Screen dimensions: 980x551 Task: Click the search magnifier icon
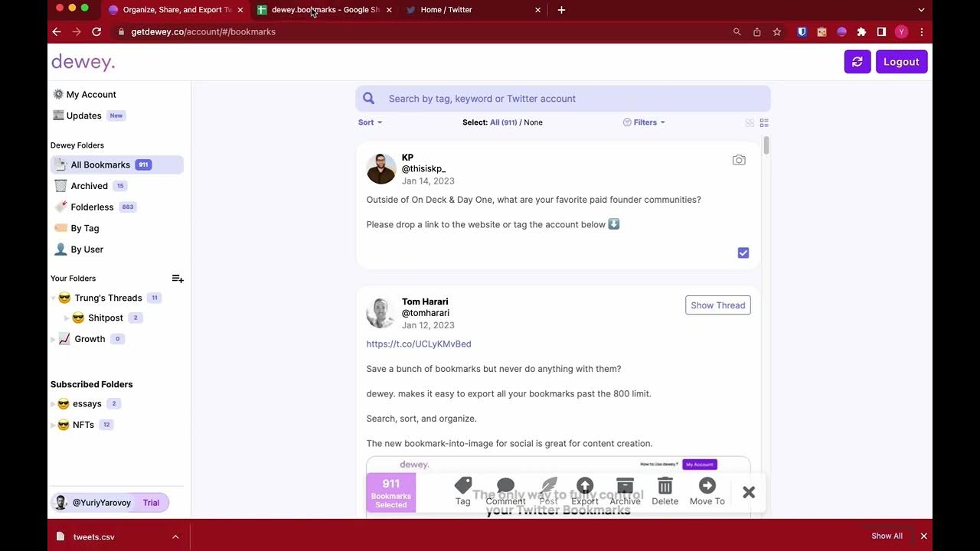[x=369, y=99]
